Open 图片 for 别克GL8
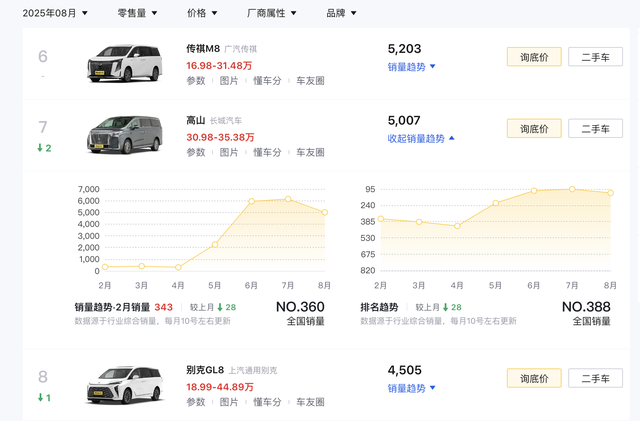The width and height of the screenshot is (640, 421). (229, 402)
